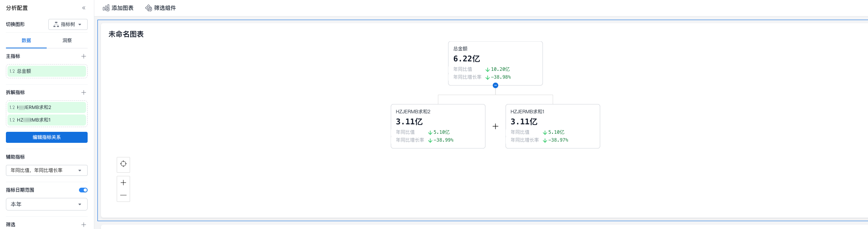Add a new 主指标 with plus icon
The image size is (868, 229).
84,56
